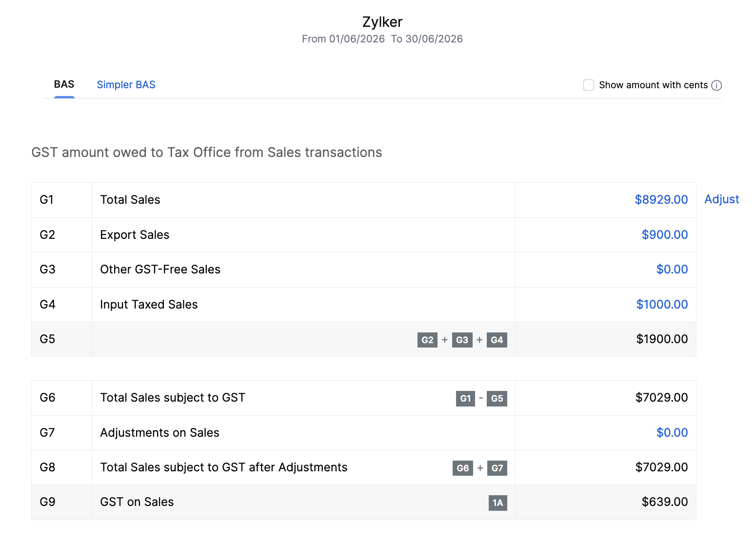The image size is (756, 542).
Task: Click the G1 row code cell
Action: tap(61, 200)
